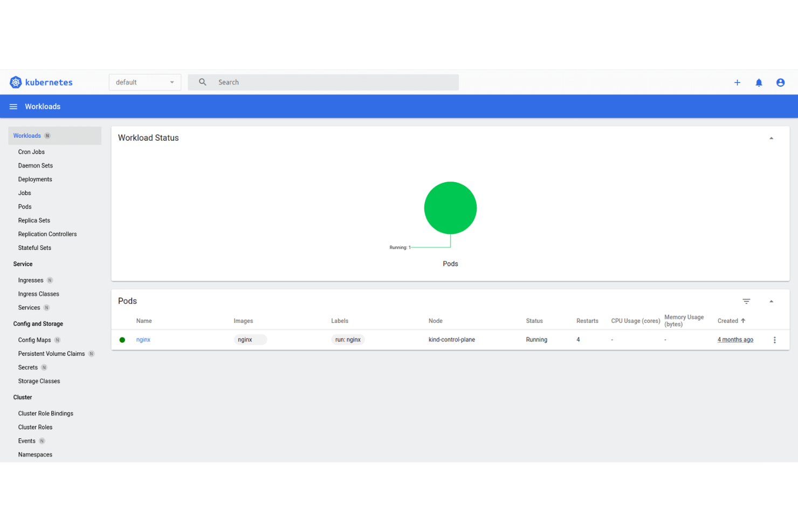Click the user profile icon

pos(780,82)
